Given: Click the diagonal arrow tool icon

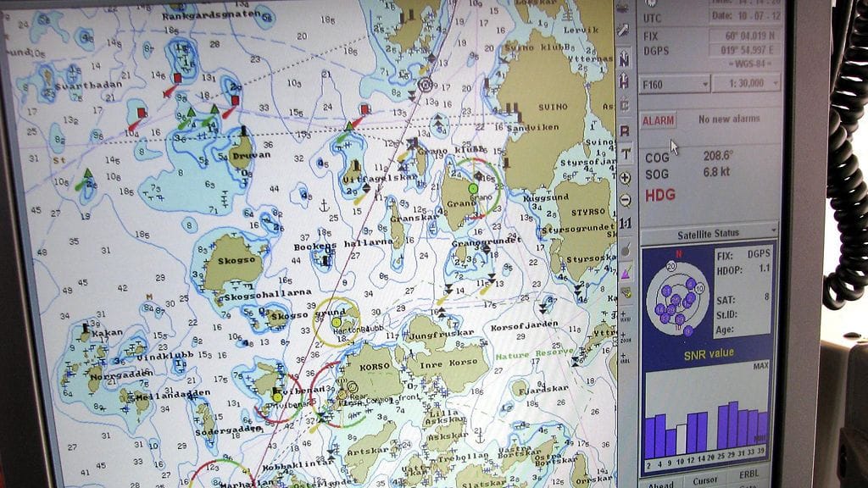Looking at the screenshot, I should click(624, 31).
